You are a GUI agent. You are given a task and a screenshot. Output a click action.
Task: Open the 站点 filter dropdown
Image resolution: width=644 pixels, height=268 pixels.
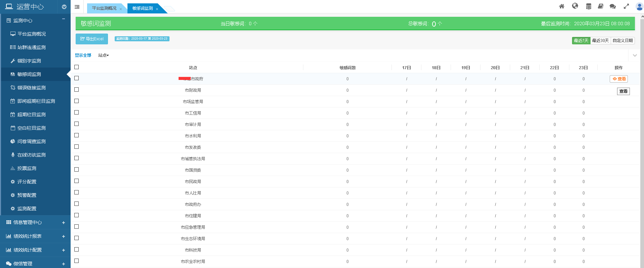(x=103, y=55)
